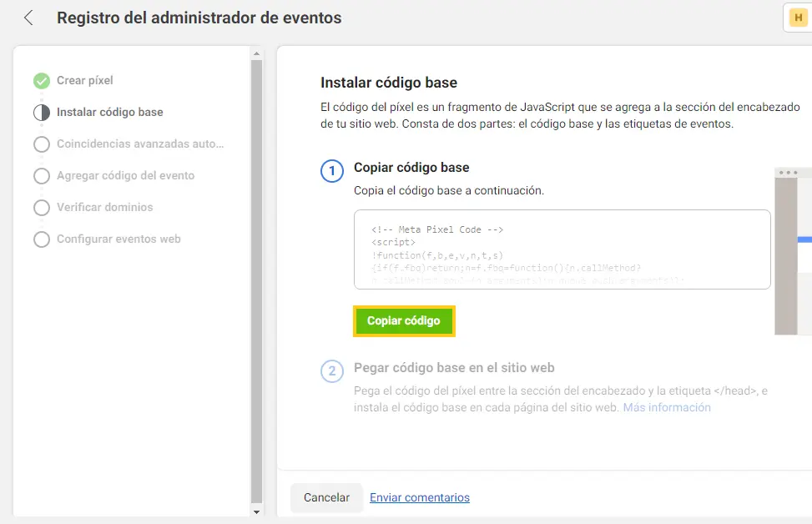Viewport: 812px width, 524px height.
Task: Select the circle beside Agregar código del evento
Action: 42,176
